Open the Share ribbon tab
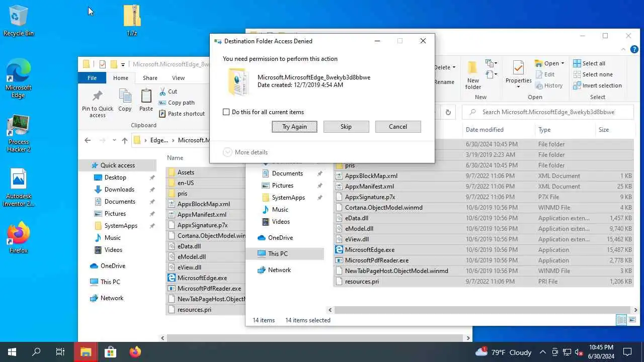 click(150, 78)
